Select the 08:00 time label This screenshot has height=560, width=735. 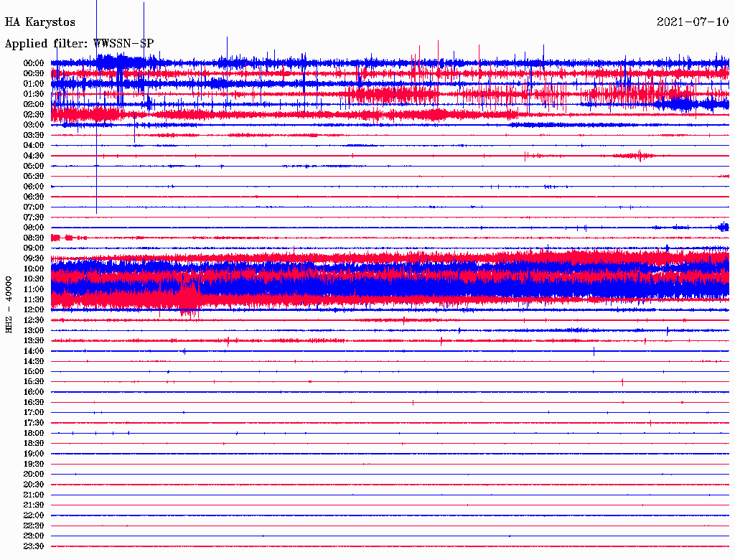pyautogui.click(x=34, y=228)
